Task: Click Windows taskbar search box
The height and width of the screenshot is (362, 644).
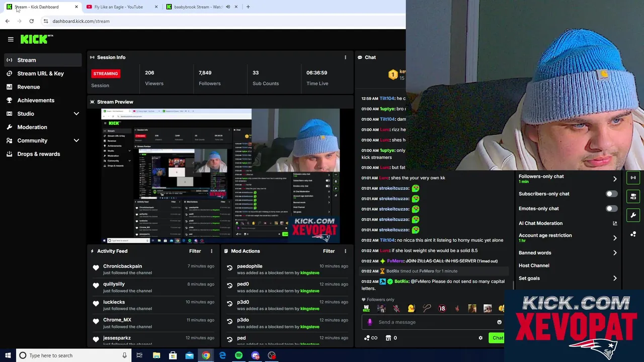Action: pos(73,355)
